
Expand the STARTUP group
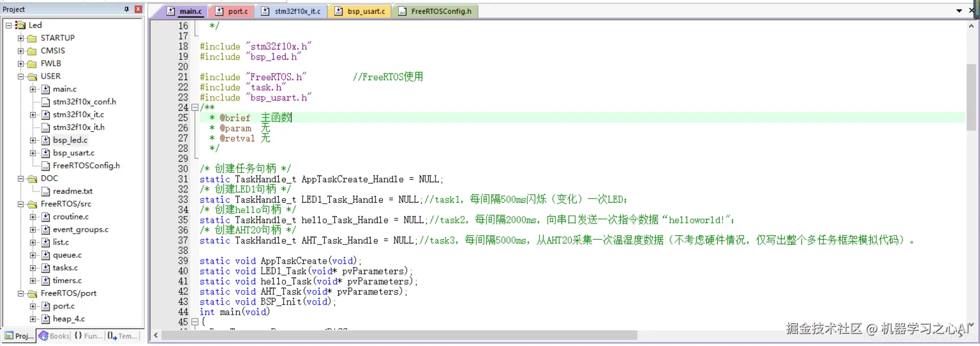pos(20,38)
